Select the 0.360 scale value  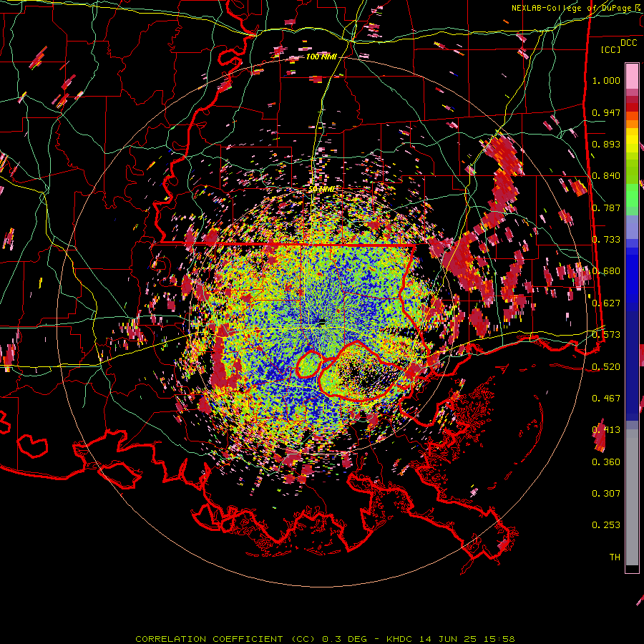pos(606,462)
